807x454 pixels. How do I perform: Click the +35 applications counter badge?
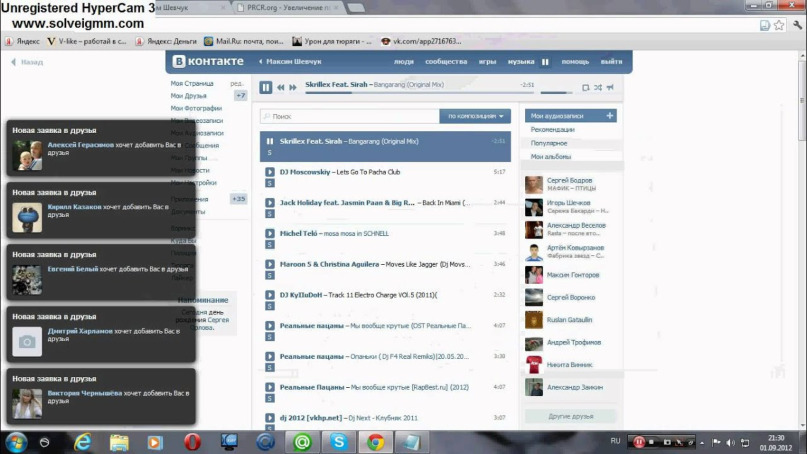238,199
